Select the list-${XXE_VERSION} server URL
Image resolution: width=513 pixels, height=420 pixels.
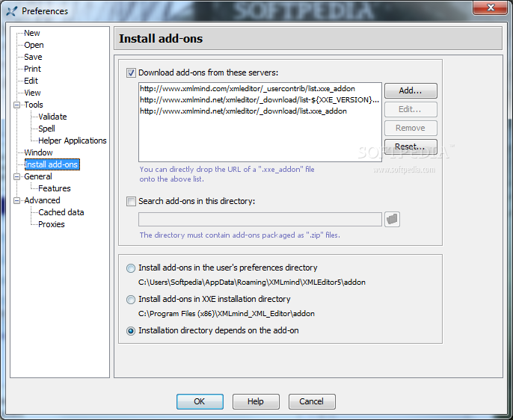click(x=260, y=99)
